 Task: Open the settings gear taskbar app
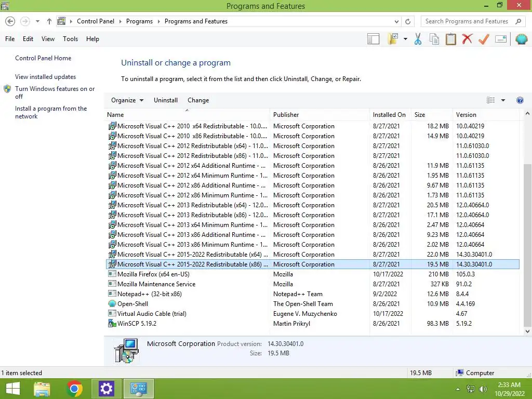point(107,389)
